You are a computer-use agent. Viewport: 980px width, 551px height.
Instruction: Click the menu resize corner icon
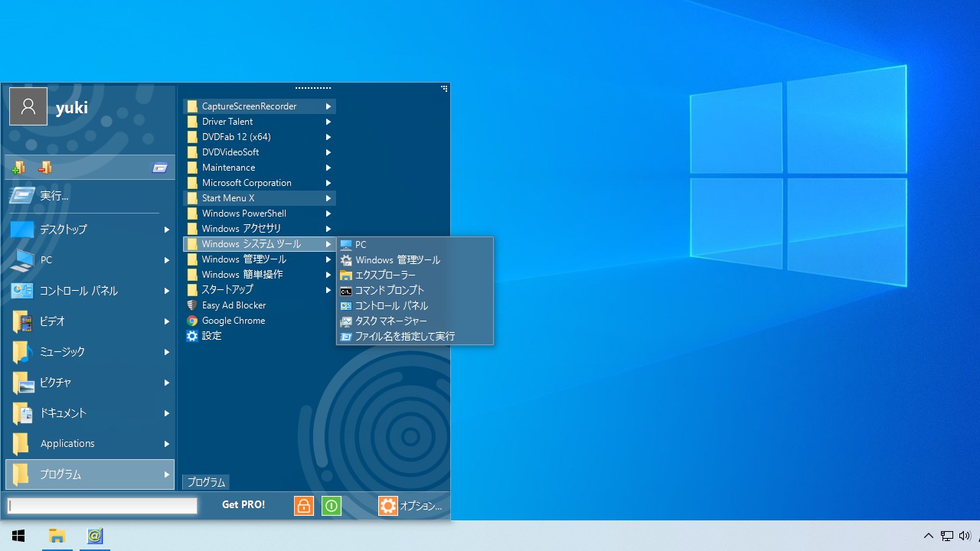tap(444, 89)
